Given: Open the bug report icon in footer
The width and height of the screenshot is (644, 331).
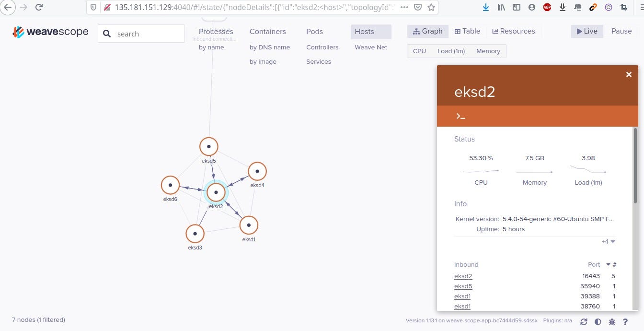Looking at the screenshot, I should pyautogui.click(x=611, y=321).
